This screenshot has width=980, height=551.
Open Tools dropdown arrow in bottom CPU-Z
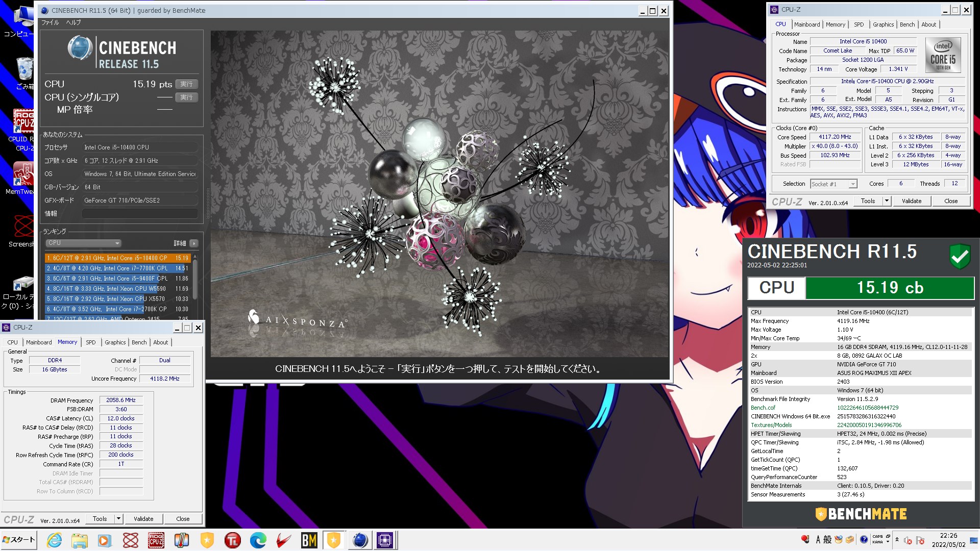[118, 519]
